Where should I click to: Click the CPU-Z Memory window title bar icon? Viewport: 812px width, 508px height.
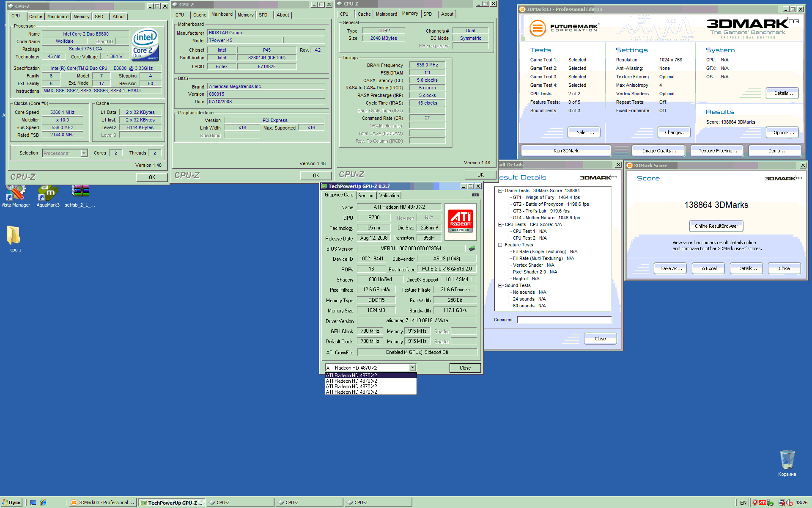tap(339, 4)
